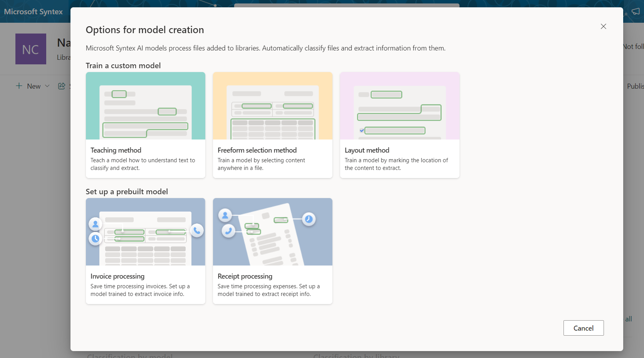Image resolution: width=644 pixels, height=358 pixels.
Task: Click the phone icon on invoice card
Action: coord(197,230)
